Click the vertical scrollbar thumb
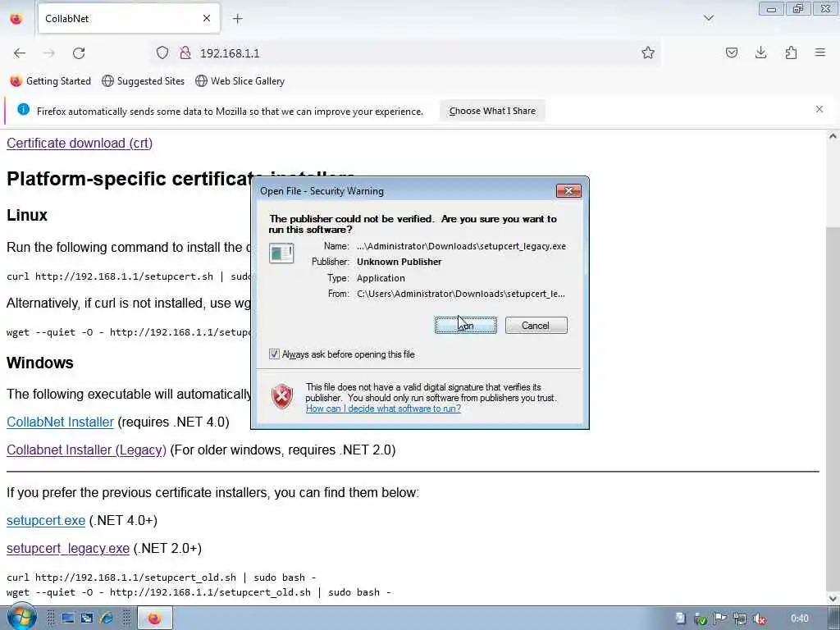 (833, 407)
